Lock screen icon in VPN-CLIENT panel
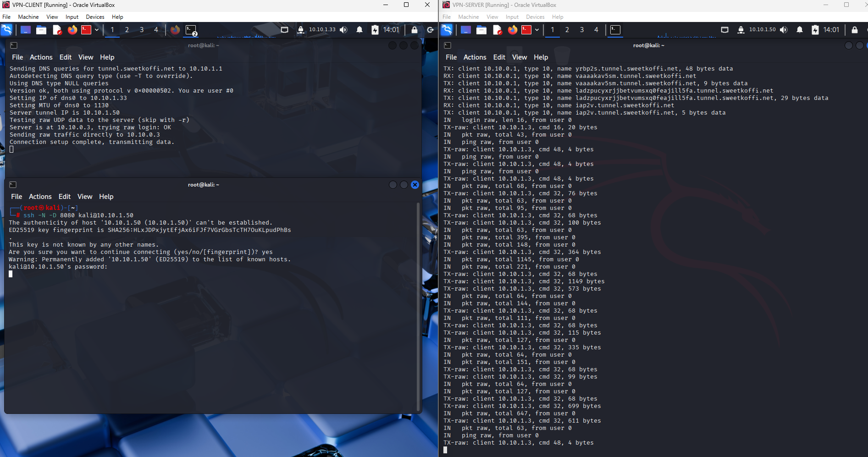868x457 pixels. point(415,30)
